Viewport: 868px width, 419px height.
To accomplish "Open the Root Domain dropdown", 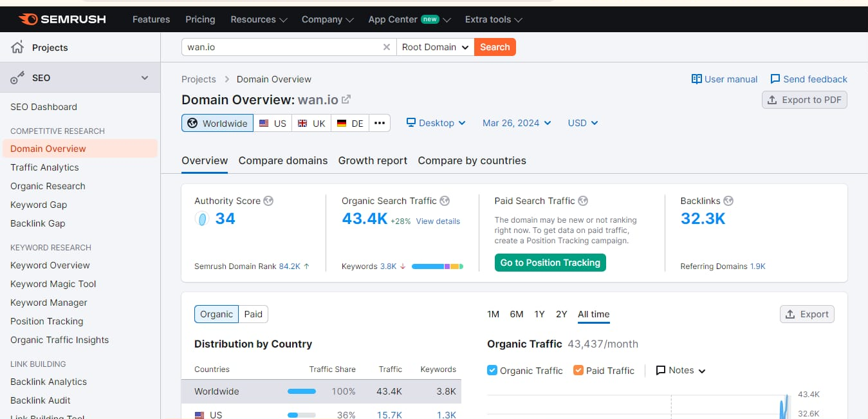I will [x=435, y=47].
